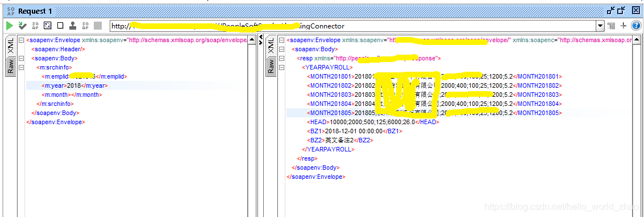
Task: Click the closing /soapenv:Envelope tag in request
Action: tap(56, 122)
